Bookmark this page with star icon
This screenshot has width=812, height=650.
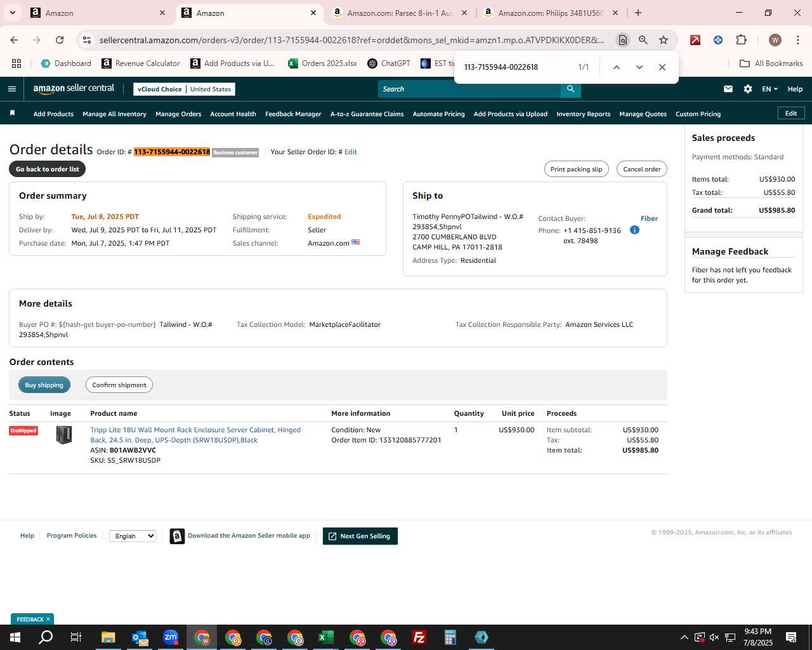click(664, 40)
